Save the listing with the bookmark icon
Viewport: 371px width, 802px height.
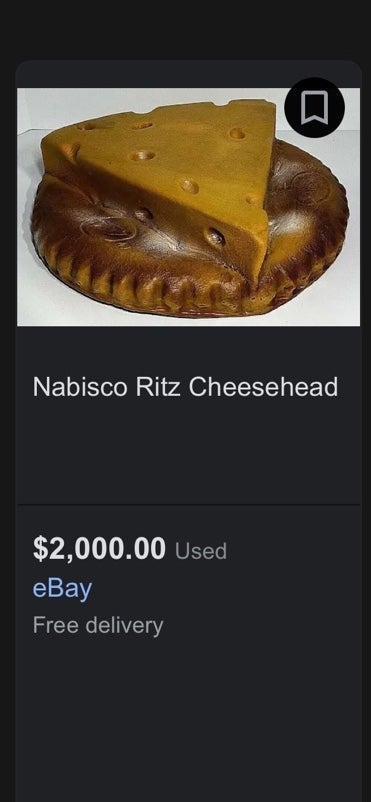tap(314, 107)
